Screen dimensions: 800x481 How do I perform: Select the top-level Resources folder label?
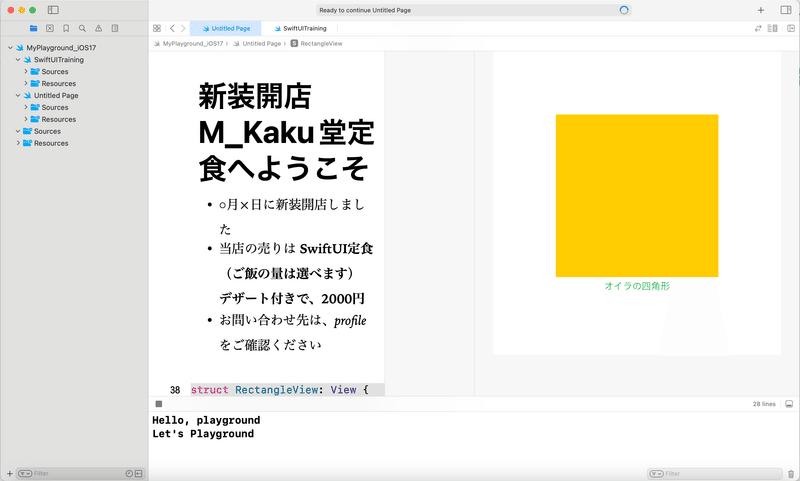click(51, 143)
